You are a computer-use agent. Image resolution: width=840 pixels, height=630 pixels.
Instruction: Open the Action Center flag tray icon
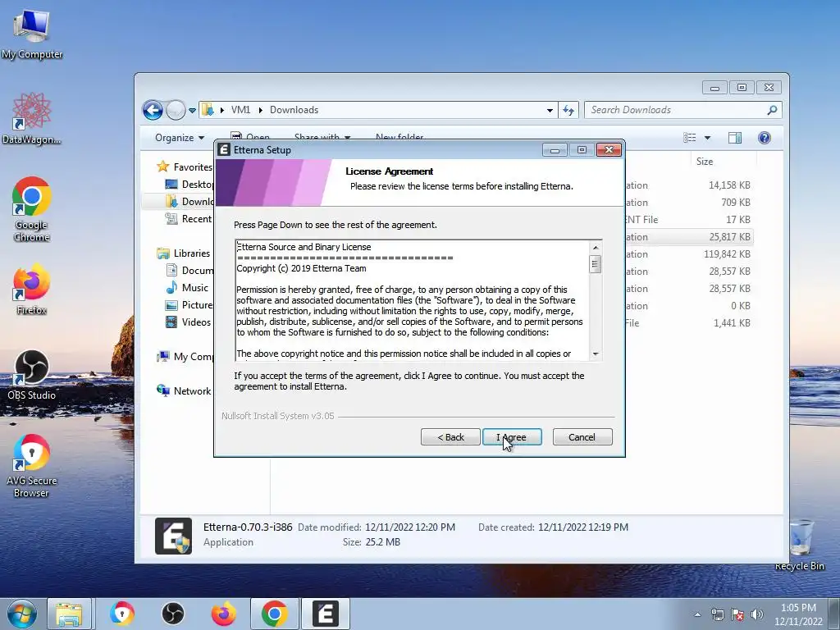coord(737,614)
